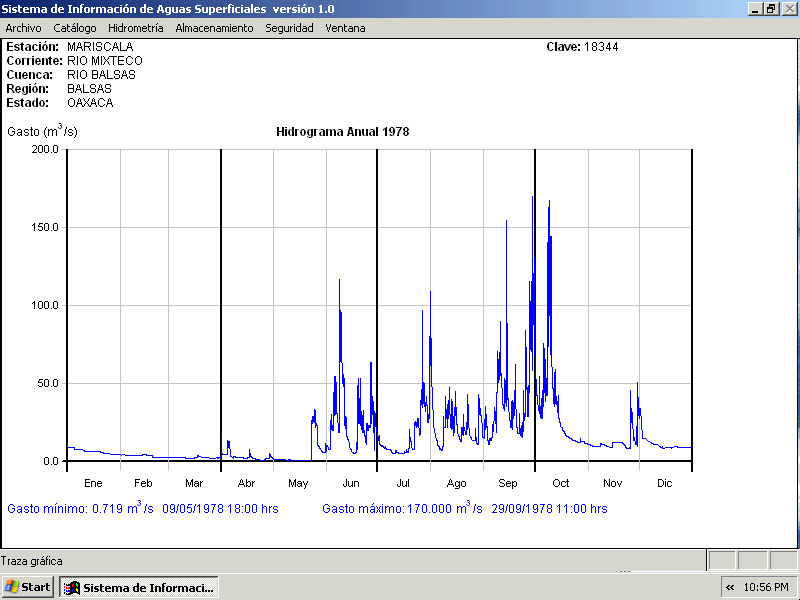Click the Oct month label on axis
This screenshot has width=800, height=600.
pos(560,484)
